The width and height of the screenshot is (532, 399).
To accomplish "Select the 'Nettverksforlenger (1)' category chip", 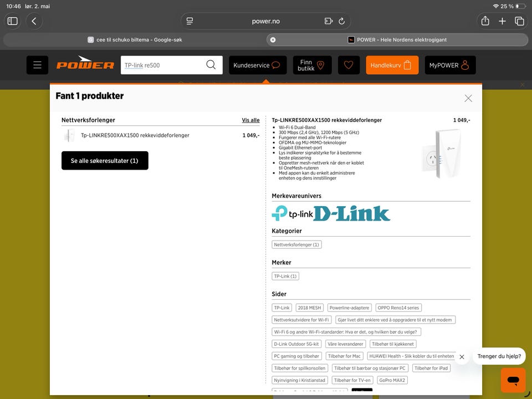I will click(x=296, y=244).
